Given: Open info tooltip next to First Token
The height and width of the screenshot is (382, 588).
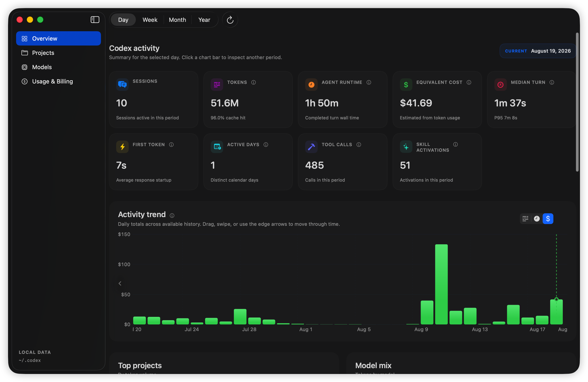Looking at the screenshot, I should (x=171, y=145).
